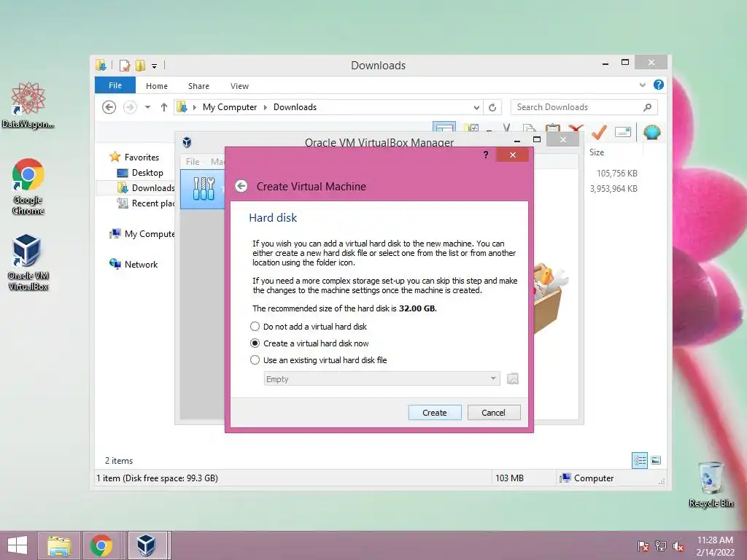Click the orange checkmark toolbar icon
Viewport: 747px width, 560px height.
click(599, 132)
